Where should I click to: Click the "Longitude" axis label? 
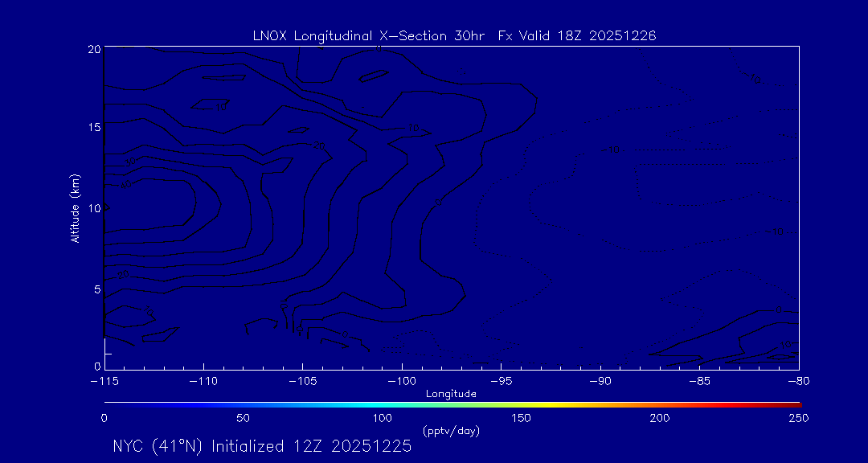point(451,395)
